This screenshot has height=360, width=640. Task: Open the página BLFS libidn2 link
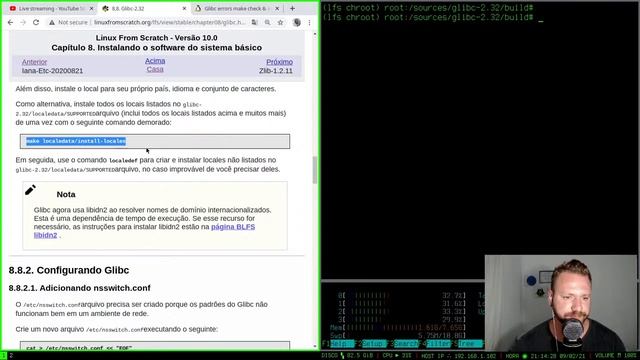coord(144,231)
